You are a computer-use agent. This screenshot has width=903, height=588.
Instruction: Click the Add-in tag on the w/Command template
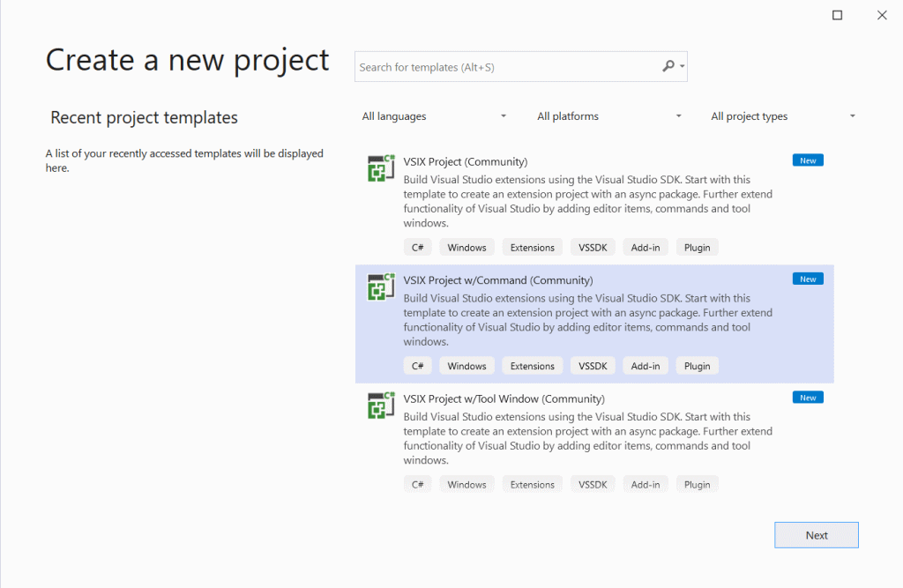[646, 365]
